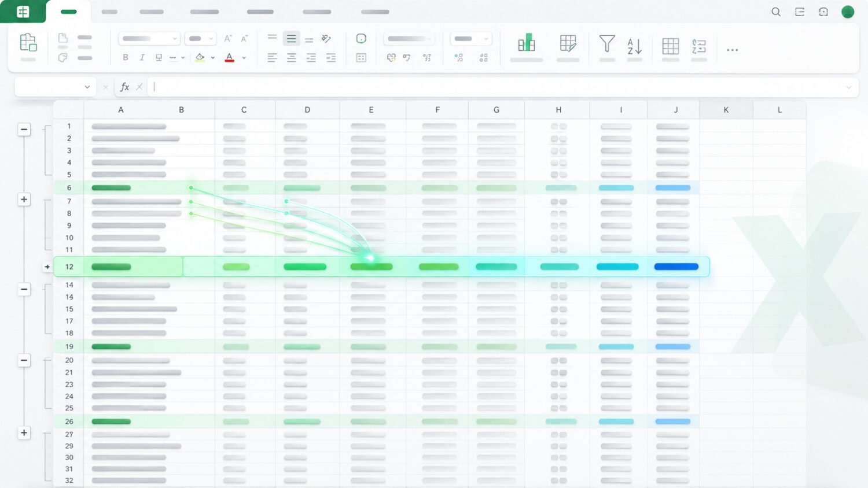Open the Name Box dropdown
The image size is (868, 488).
pyautogui.click(x=87, y=87)
